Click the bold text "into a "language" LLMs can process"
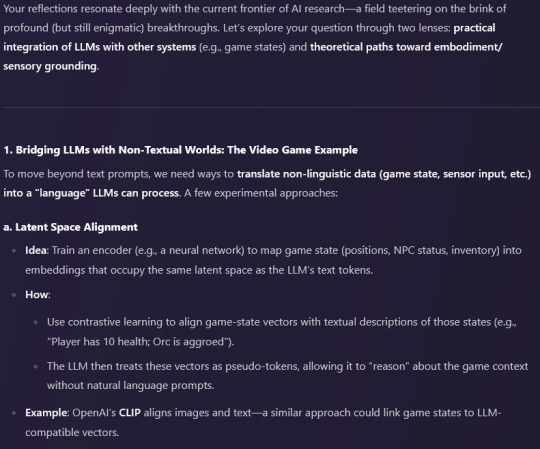 (x=91, y=193)
